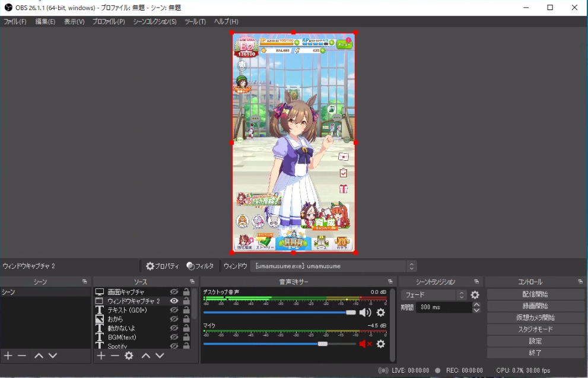Screen dimensions: 588x378
Task: Pop out the シーントランジション dock panel icon
Action: tap(476, 282)
